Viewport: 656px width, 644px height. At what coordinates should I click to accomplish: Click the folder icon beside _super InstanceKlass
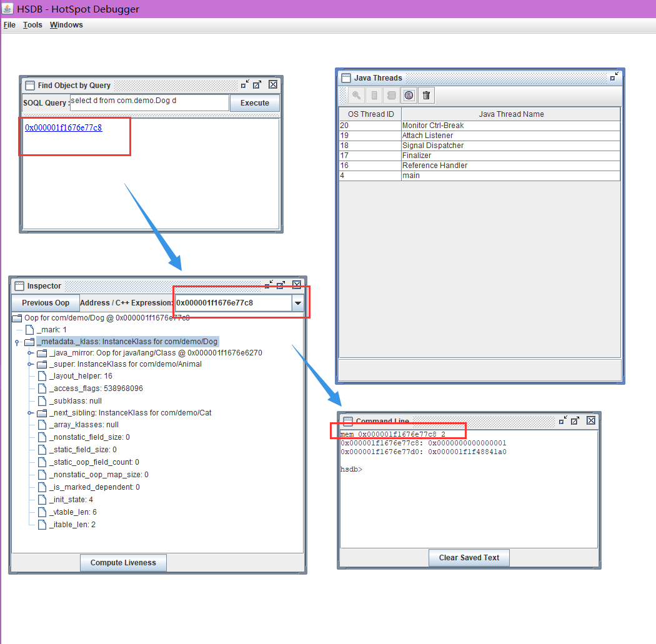click(42, 364)
